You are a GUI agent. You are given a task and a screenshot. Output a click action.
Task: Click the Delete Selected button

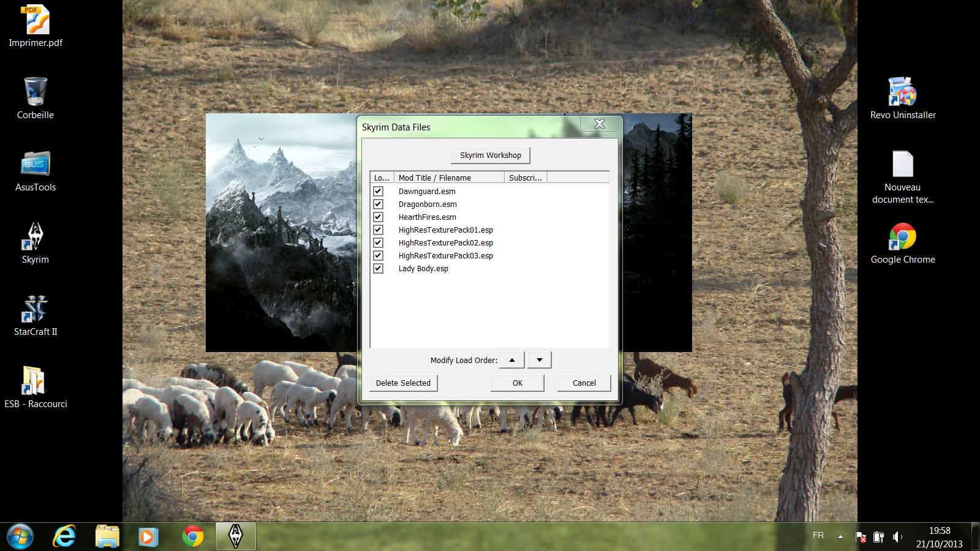point(403,383)
